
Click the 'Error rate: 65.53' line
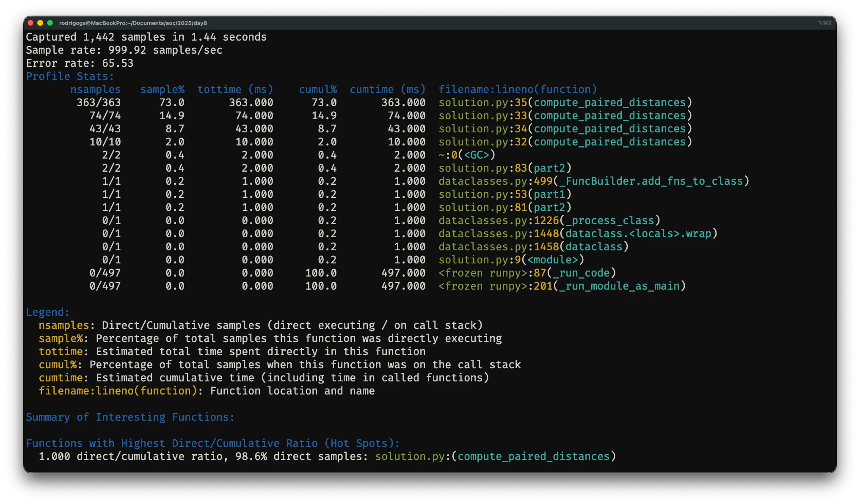tap(80, 63)
